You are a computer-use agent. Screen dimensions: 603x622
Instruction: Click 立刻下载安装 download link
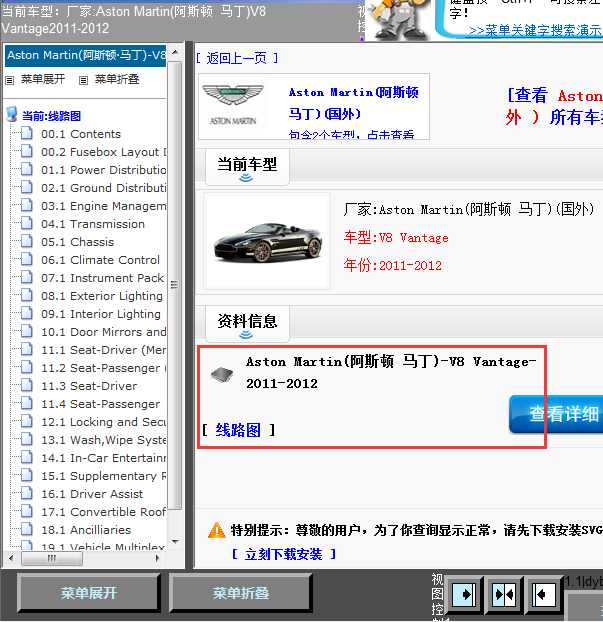[284, 554]
